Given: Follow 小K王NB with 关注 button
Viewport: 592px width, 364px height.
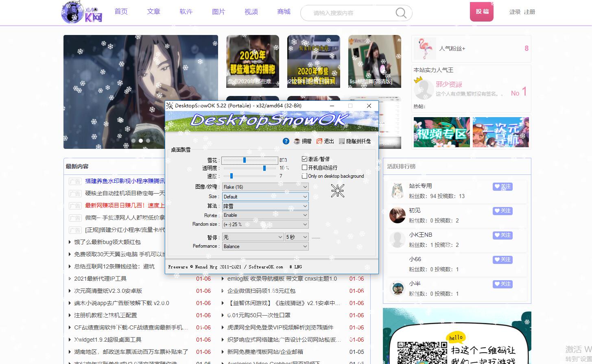Looking at the screenshot, I should 502,235.
